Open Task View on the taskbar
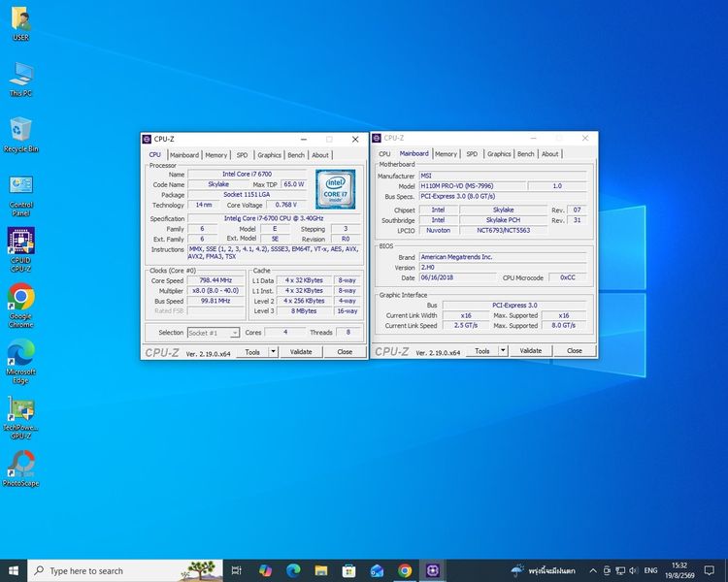 236,570
